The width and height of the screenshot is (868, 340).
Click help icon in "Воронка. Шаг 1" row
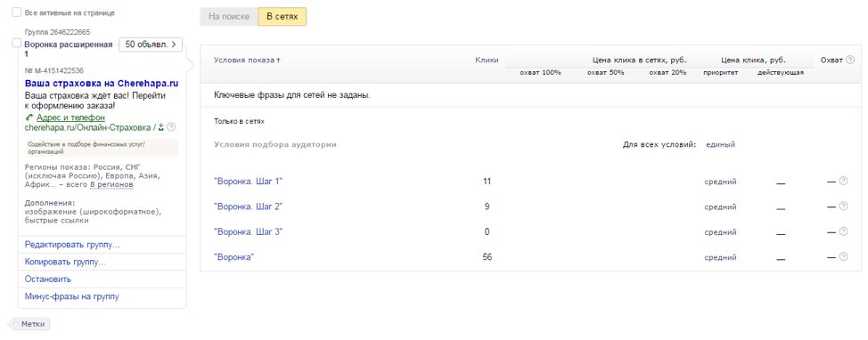click(843, 181)
